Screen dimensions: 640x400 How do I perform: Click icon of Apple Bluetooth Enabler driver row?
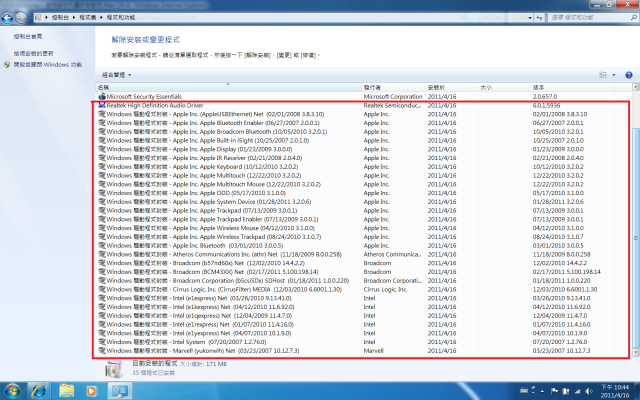pyautogui.click(x=102, y=123)
